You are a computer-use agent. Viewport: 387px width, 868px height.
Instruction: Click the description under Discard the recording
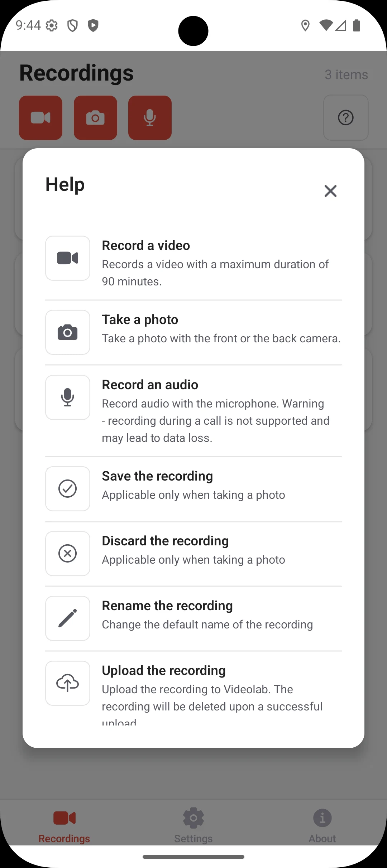(193, 560)
